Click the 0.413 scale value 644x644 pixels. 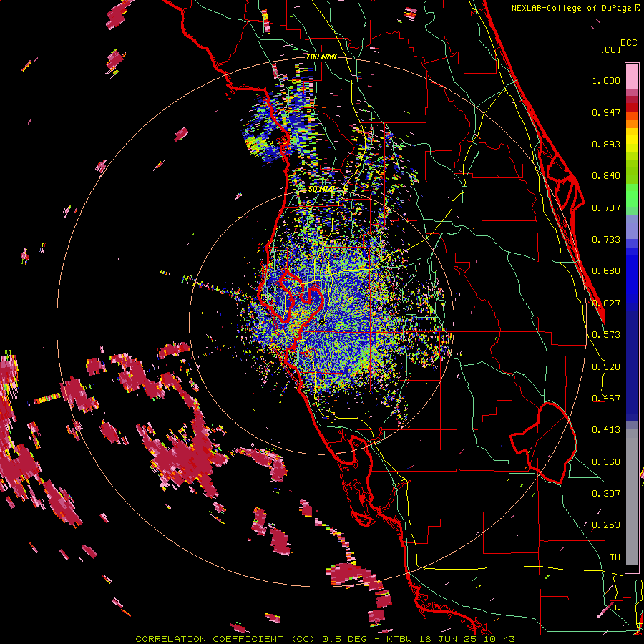point(606,430)
